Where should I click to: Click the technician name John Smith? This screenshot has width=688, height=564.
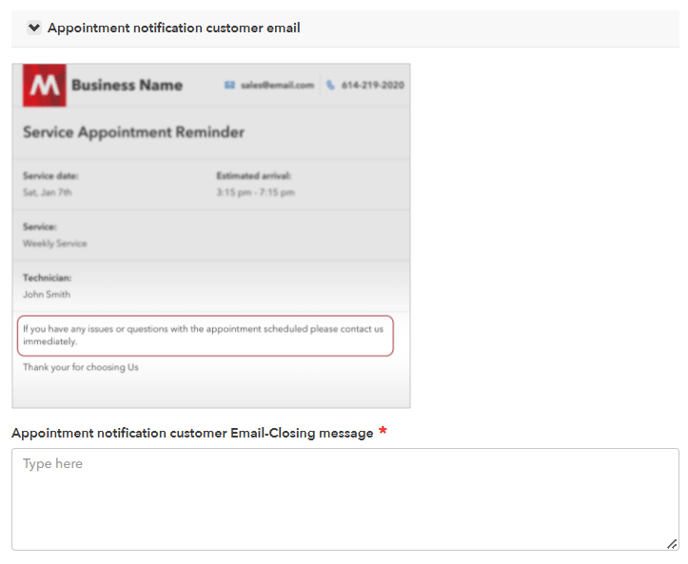[47, 294]
